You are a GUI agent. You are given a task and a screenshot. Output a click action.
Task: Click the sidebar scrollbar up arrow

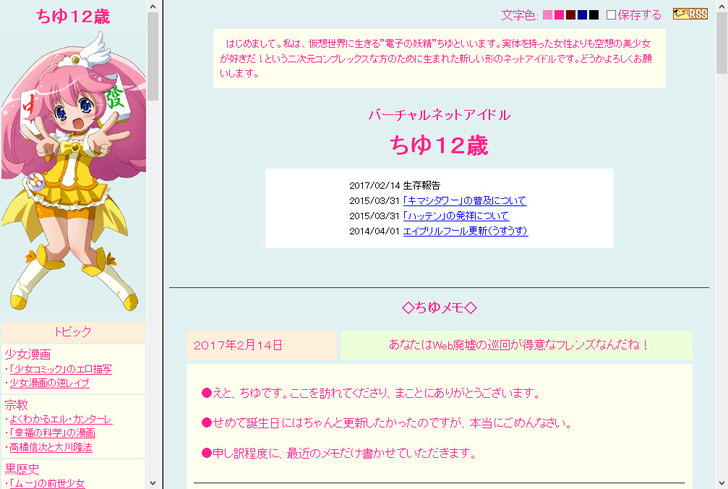tap(153, 7)
